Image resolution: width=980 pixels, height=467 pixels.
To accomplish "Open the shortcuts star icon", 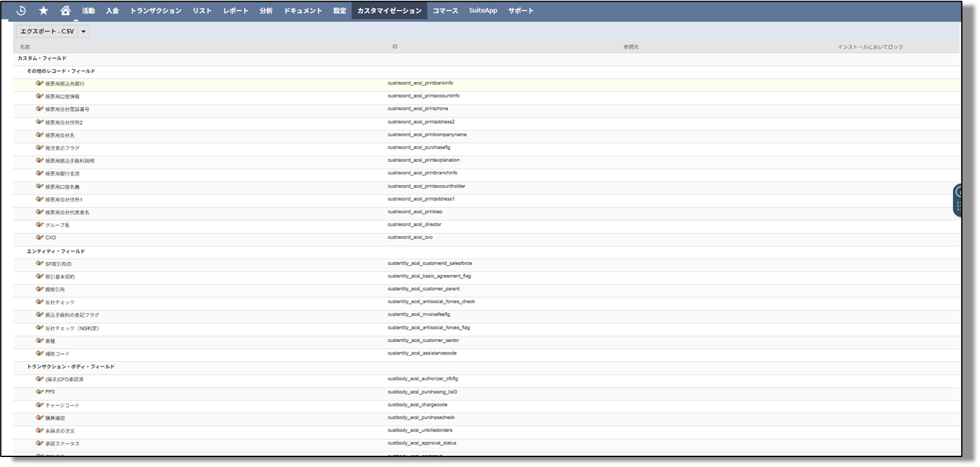I will coord(43,11).
